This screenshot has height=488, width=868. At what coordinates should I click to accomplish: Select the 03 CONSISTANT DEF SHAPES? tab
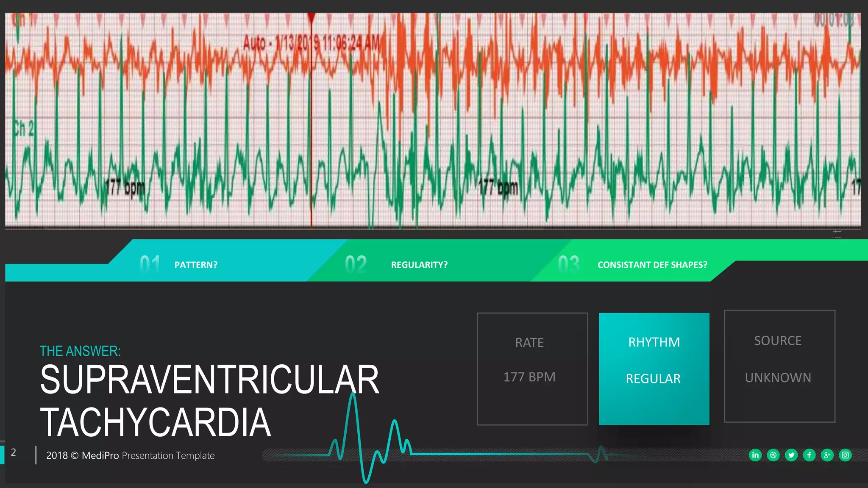[652, 265]
